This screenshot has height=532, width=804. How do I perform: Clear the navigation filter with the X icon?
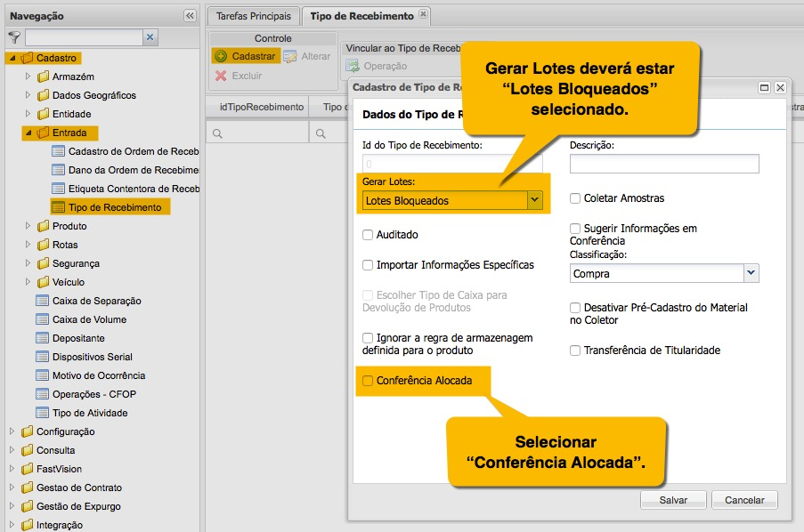[x=150, y=36]
